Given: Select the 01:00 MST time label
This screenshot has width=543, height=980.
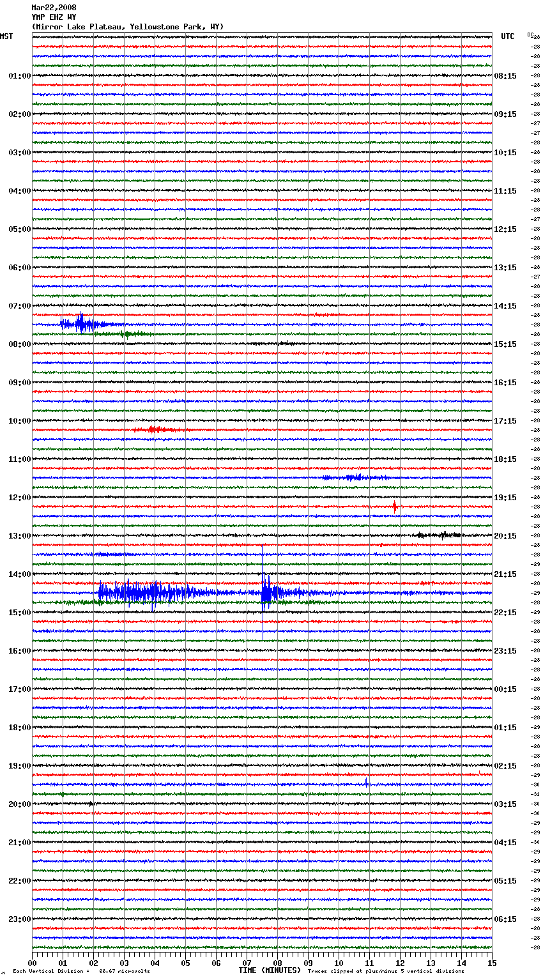Looking at the screenshot, I should [19, 76].
